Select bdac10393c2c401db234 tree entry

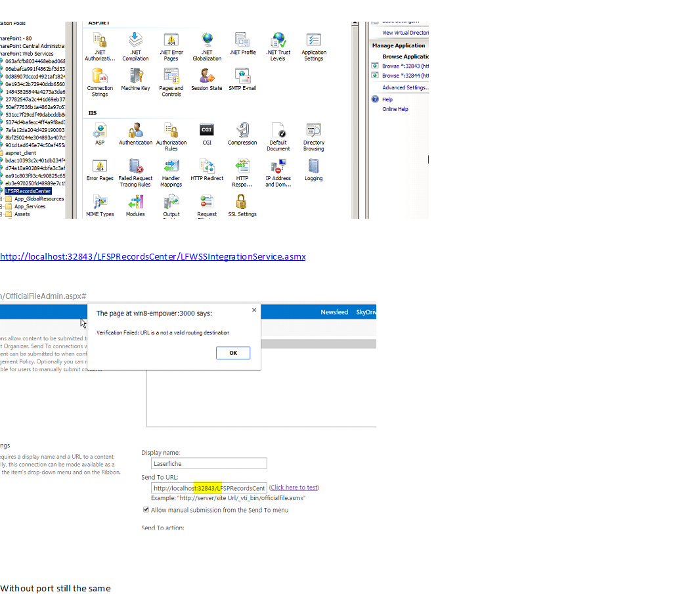tap(35, 160)
